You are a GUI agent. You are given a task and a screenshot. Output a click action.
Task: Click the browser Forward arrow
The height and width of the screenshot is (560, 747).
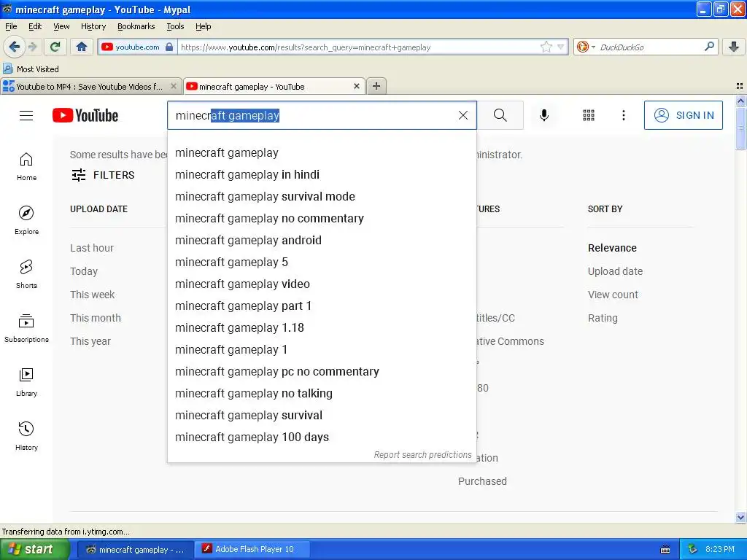tap(33, 47)
